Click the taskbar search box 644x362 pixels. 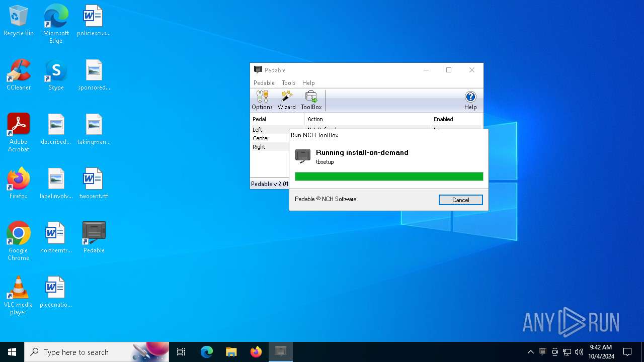pos(97,352)
